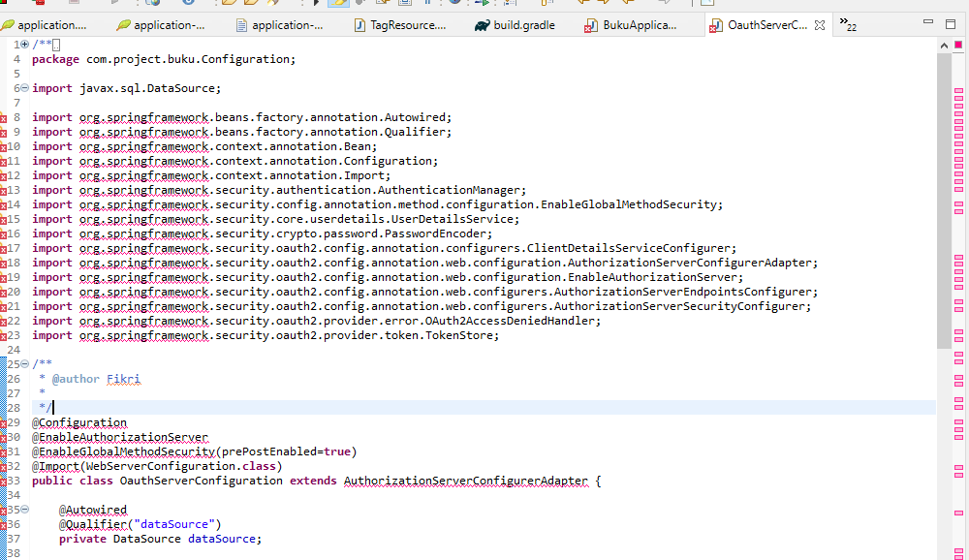Click the error marker on line 8
Image resolution: width=969 pixels, height=560 pixels.
4,117
